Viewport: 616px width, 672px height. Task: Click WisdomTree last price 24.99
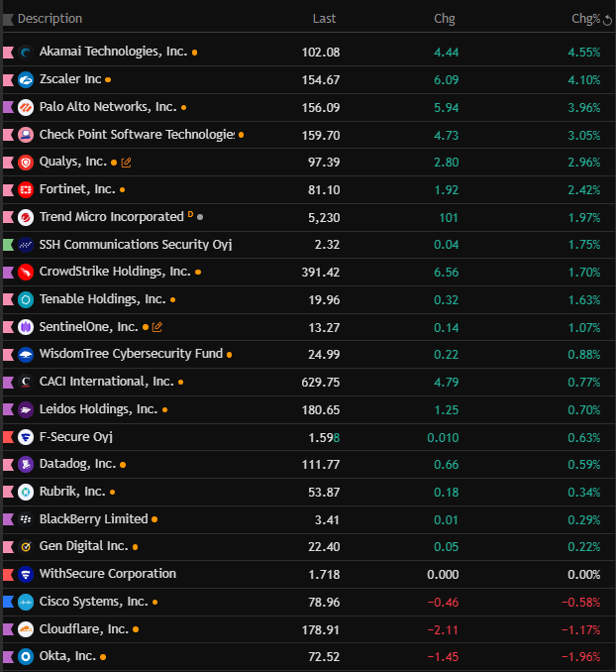coord(324,355)
